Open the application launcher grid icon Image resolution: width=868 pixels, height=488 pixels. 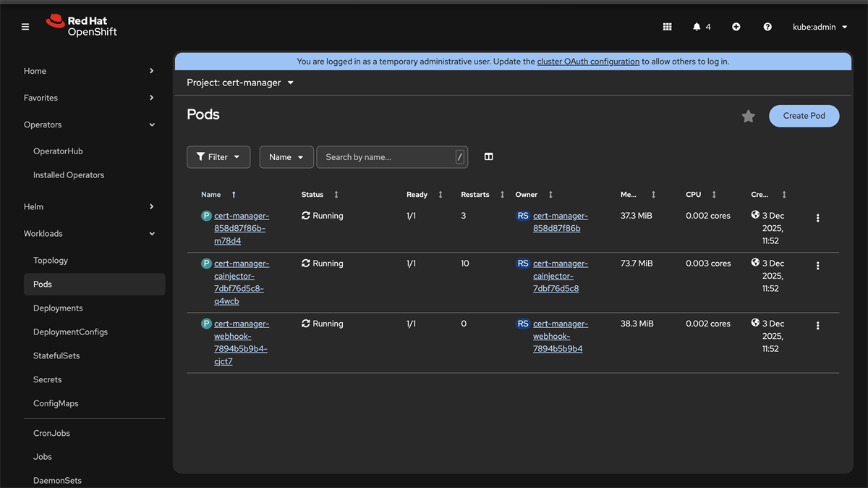coord(667,27)
